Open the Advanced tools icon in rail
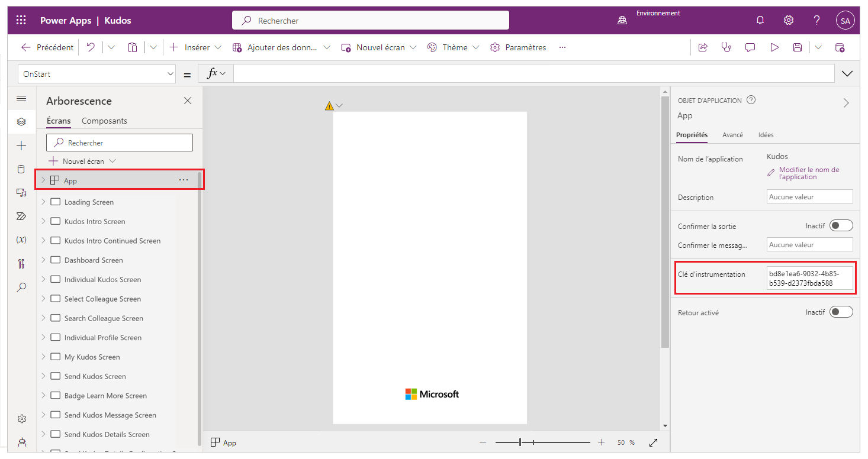The width and height of the screenshot is (868, 459). click(21, 264)
